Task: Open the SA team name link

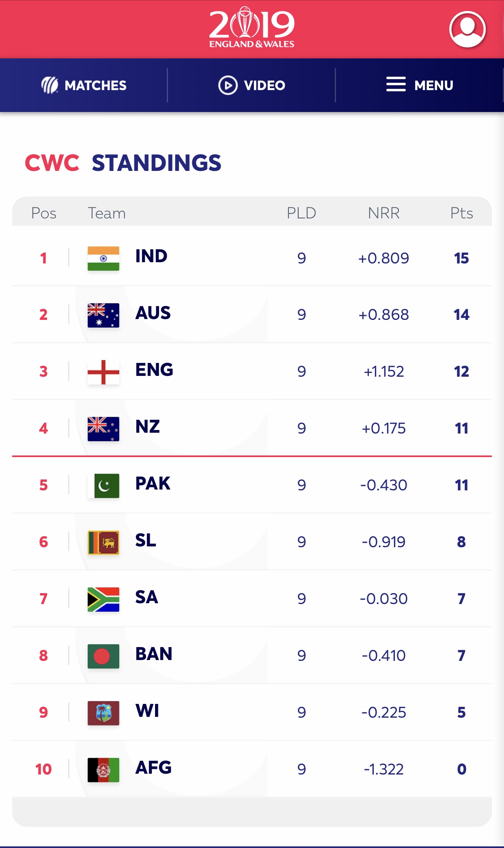Action: [x=146, y=597]
